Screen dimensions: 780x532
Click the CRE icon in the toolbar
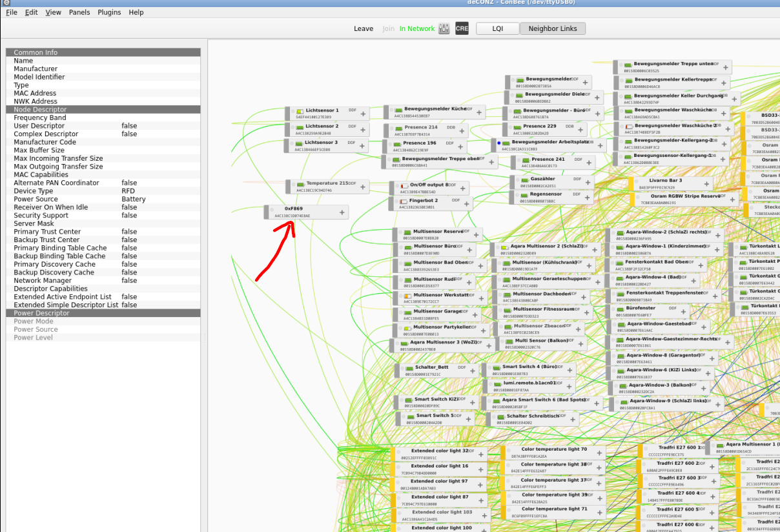(462, 28)
